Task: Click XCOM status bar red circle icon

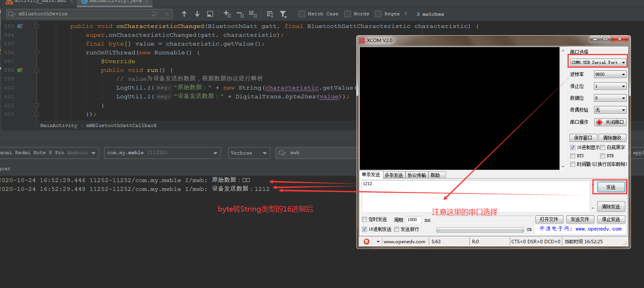Action: 367,241
